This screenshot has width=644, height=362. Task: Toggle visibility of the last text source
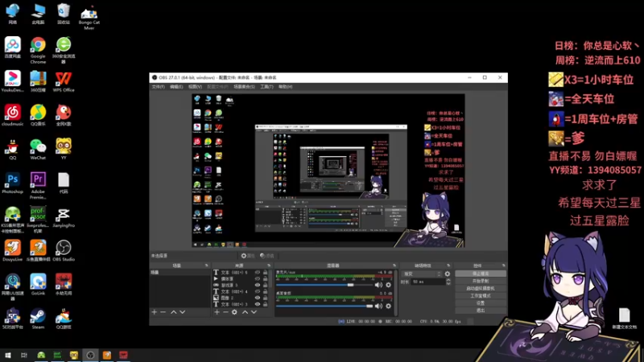[258, 304]
